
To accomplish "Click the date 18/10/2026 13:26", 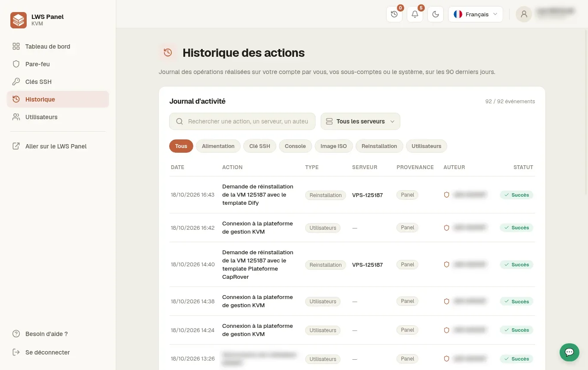I will pos(192,359).
